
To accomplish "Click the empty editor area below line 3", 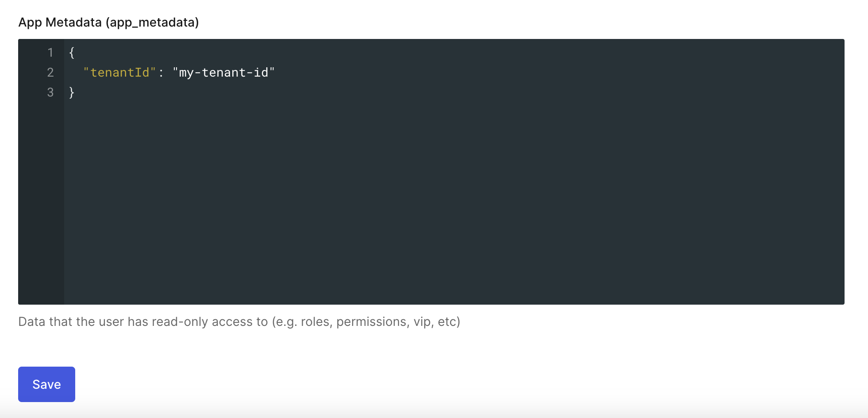I will [442, 199].
